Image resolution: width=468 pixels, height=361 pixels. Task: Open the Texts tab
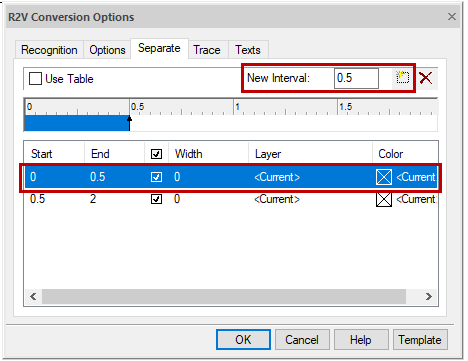pyautogui.click(x=248, y=50)
